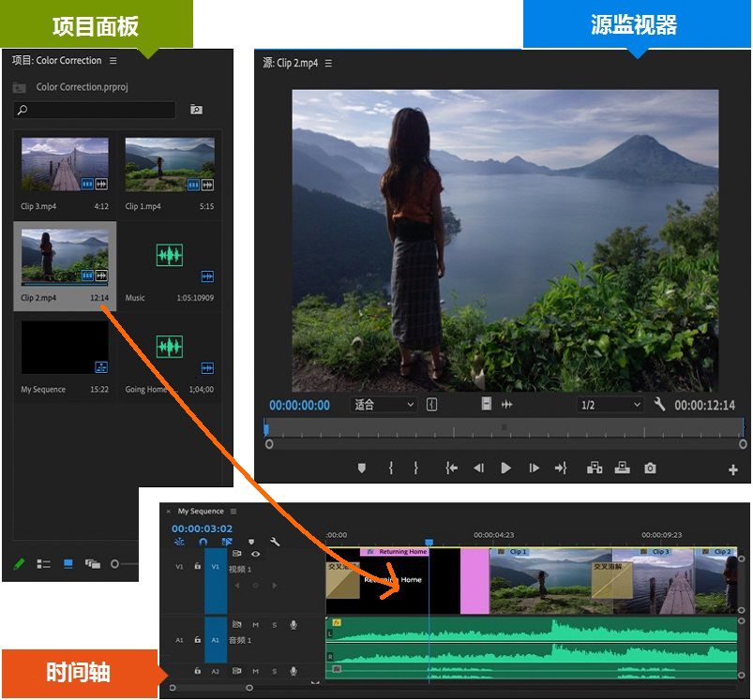Click the Project panel search field
Viewport: 753px width, 700px height.
[95, 110]
